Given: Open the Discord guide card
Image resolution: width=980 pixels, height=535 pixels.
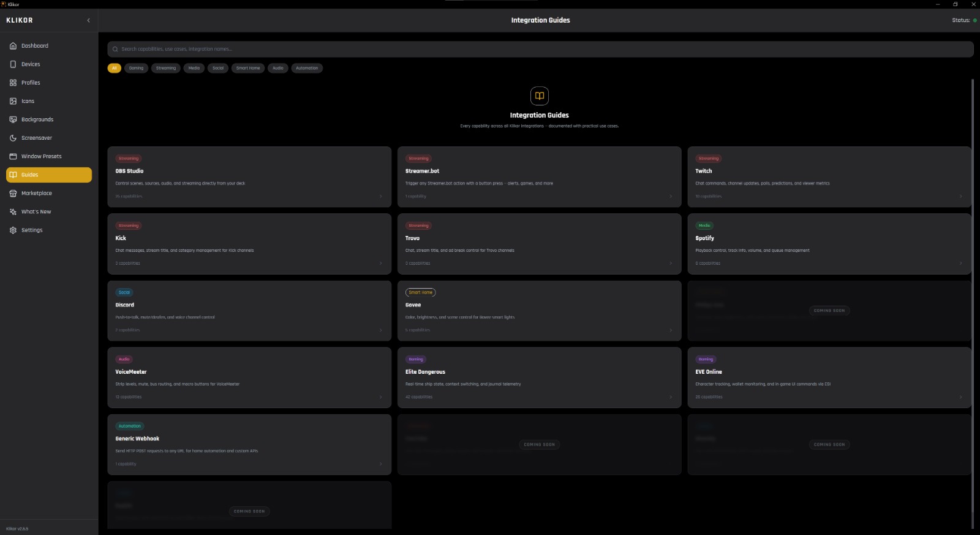Looking at the screenshot, I should coord(249,311).
